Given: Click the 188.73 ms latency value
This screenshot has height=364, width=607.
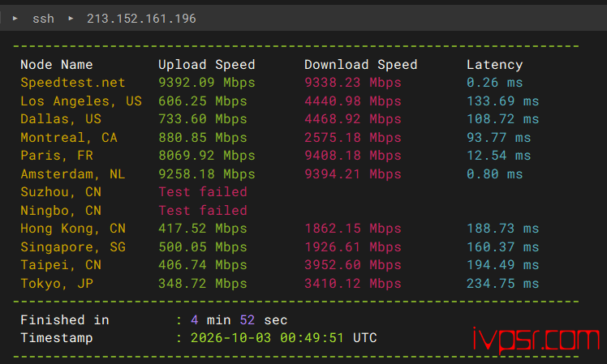Looking at the screenshot, I should tap(503, 229).
